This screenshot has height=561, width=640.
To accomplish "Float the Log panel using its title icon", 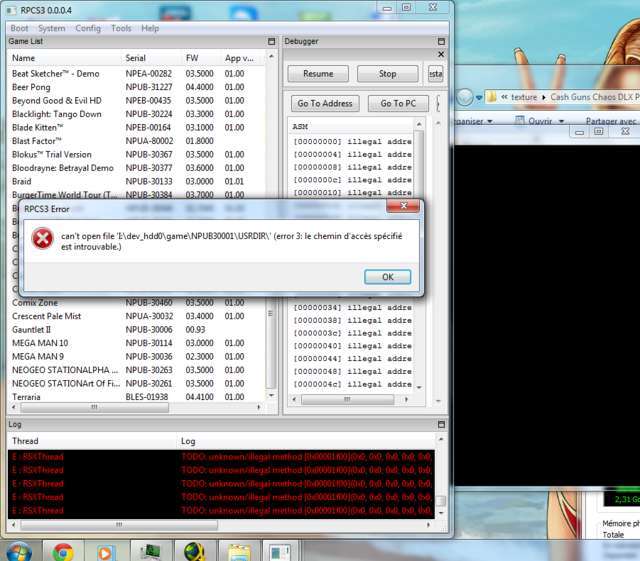I will point(441,424).
